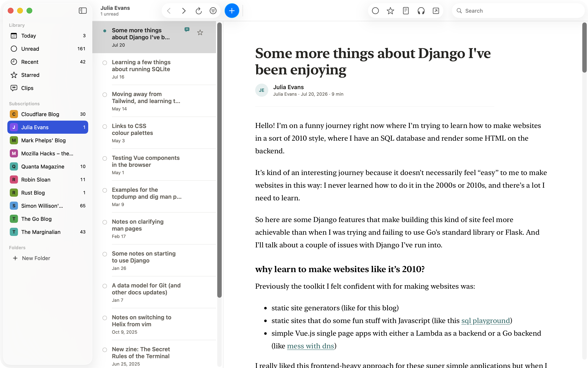Listen to article with headphones icon
This screenshot has width=588, height=368.
tap(421, 11)
